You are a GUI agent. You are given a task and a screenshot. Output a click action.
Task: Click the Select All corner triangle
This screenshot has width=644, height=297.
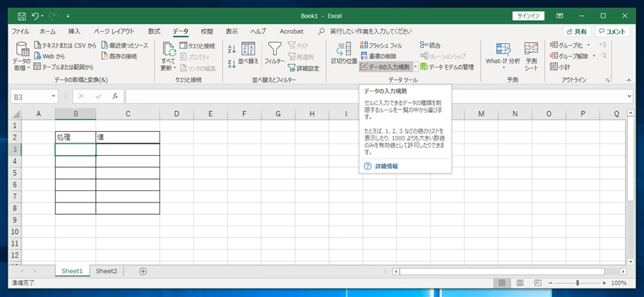(x=15, y=114)
